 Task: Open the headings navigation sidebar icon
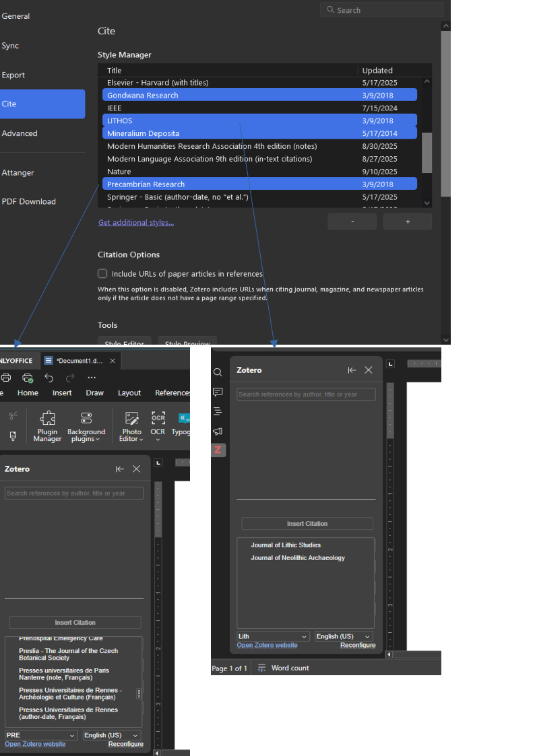coord(218,411)
